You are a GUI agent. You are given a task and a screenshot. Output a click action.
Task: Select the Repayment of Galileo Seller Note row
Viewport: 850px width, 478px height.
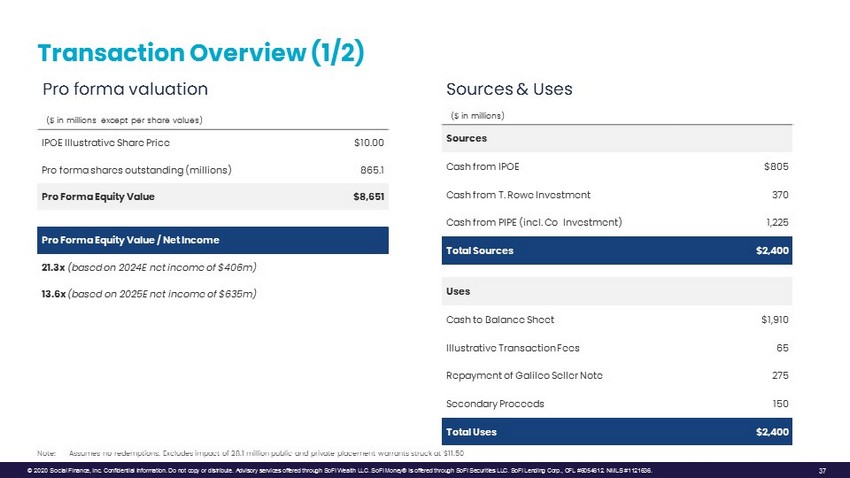click(x=617, y=375)
